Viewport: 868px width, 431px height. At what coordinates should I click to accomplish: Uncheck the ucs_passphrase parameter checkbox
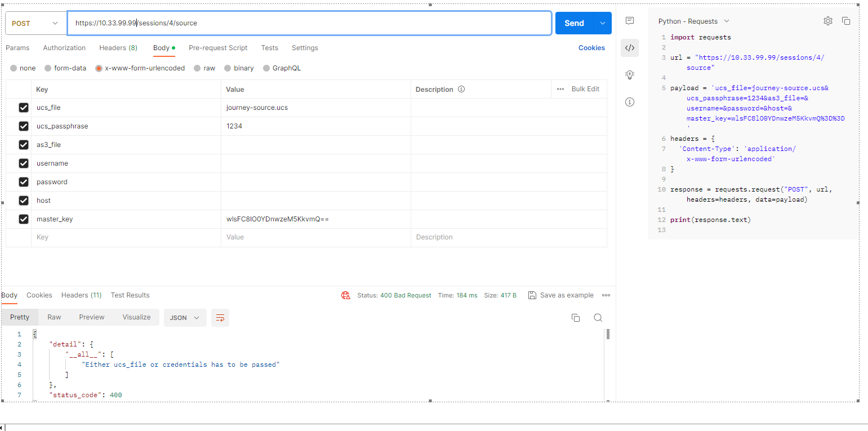coord(24,126)
